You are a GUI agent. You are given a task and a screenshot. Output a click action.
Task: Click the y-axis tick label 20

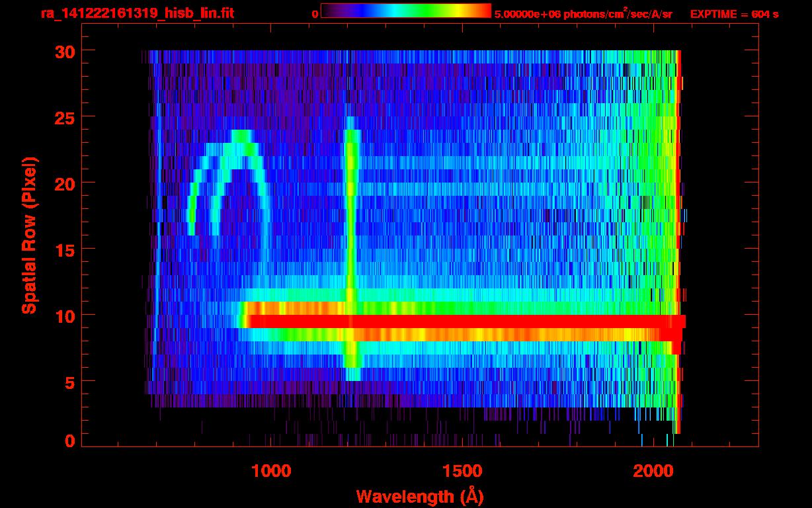point(64,183)
